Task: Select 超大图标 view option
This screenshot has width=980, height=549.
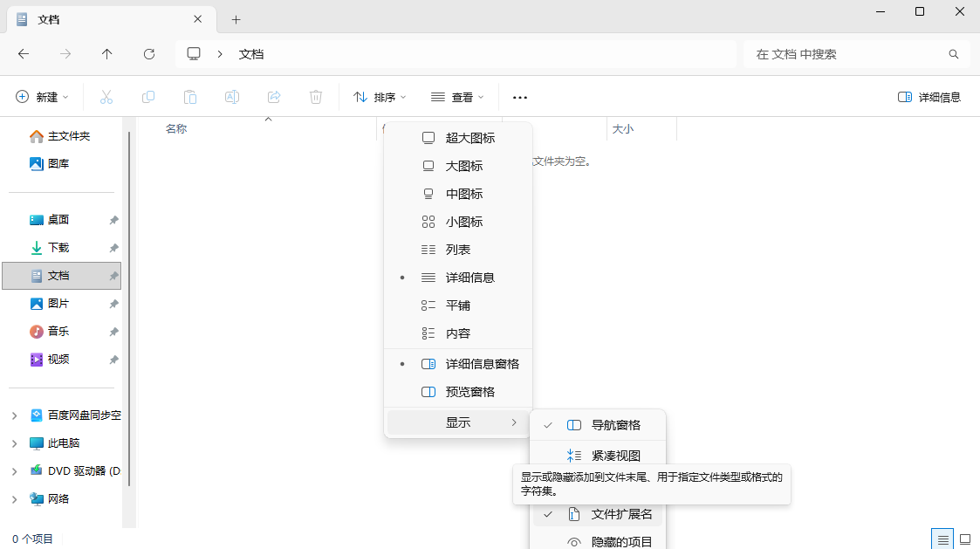Action: 458,138
